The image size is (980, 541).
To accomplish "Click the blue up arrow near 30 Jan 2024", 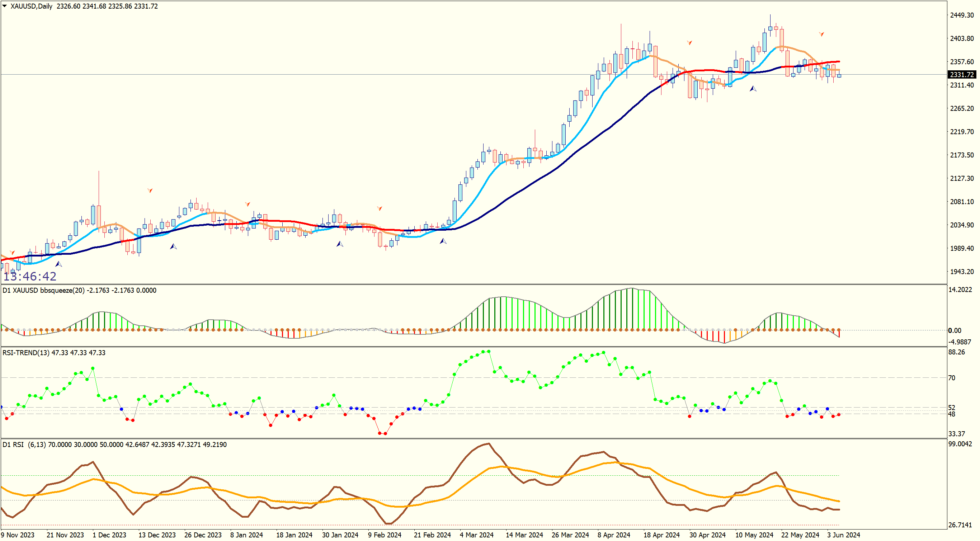I will click(x=340, y=244).
